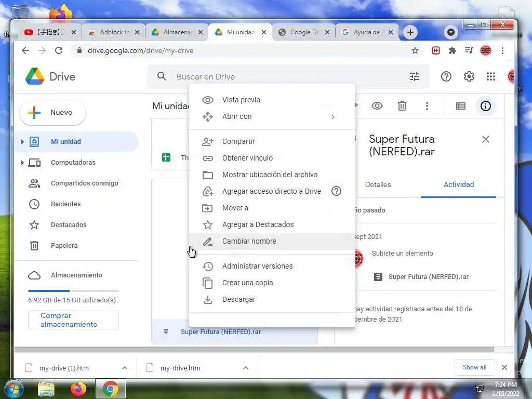Close the downloads bar
The height and width of the screenshot is (399, 532).
click(504, 367)
